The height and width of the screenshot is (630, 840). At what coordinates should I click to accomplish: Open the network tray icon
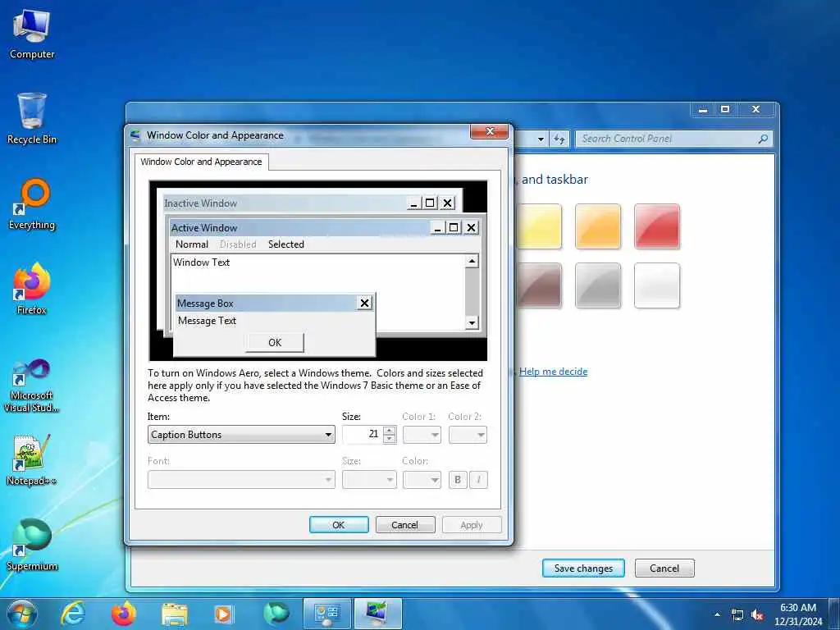click(x=737, y=615)
